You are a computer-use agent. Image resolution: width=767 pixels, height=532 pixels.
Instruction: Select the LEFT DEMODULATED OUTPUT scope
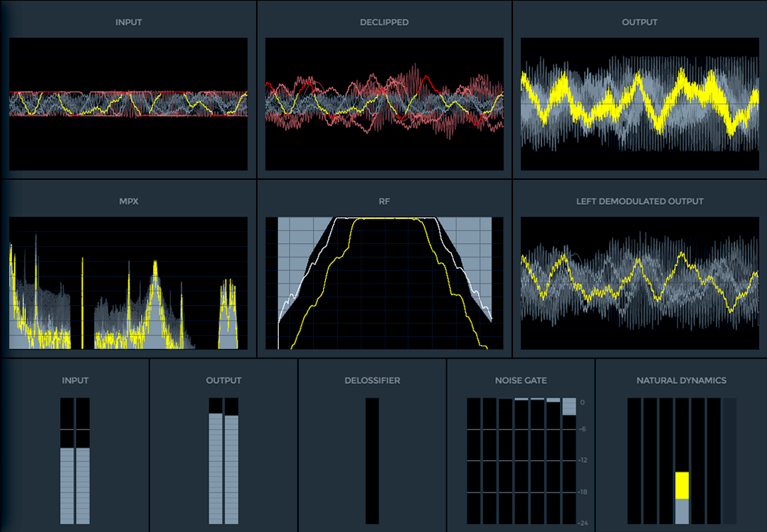click(639, 283)
